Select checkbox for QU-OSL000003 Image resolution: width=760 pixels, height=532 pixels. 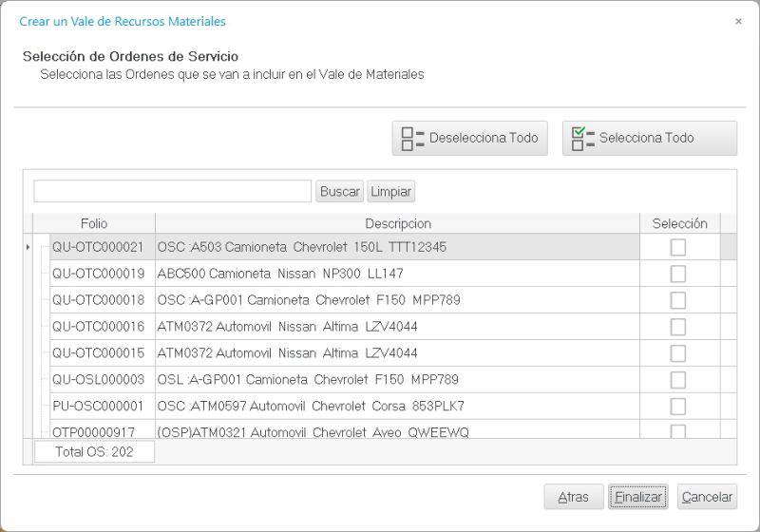click(x=678, y=380)
